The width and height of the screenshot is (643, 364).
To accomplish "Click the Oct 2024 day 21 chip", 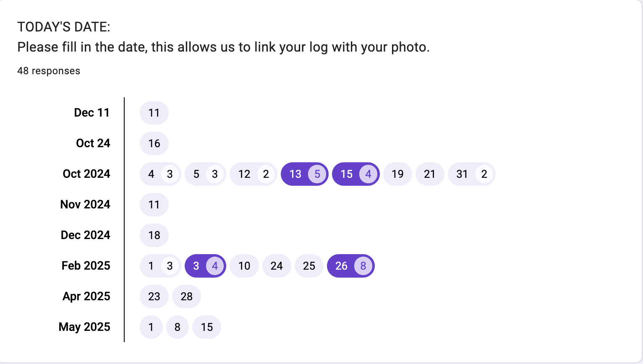I will tap(429, 174).
